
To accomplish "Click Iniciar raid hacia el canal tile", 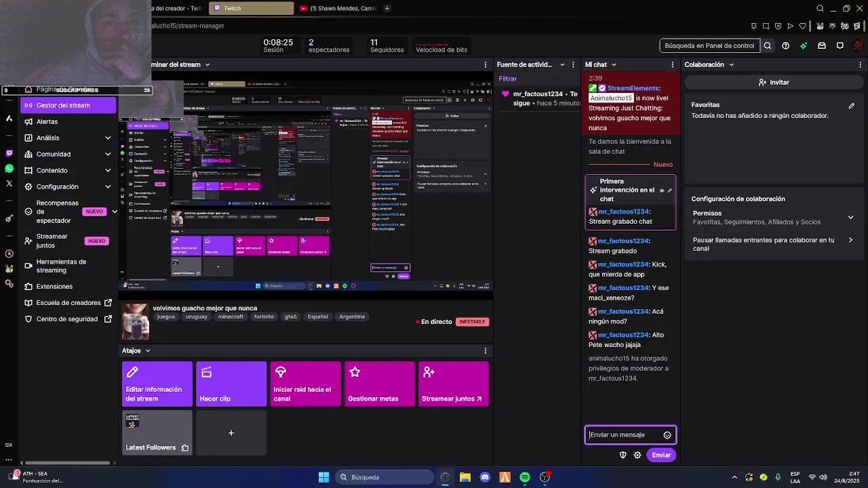I will pos(305,384).
